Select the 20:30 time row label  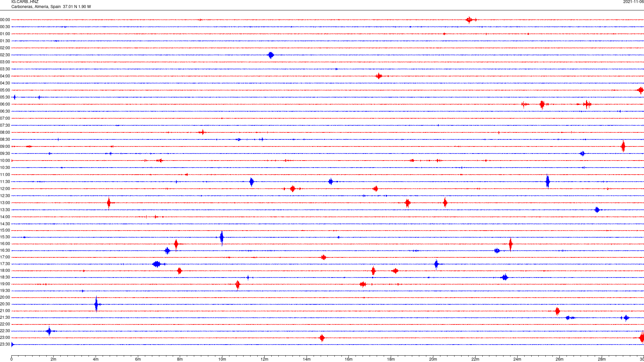tap(5, 304)
